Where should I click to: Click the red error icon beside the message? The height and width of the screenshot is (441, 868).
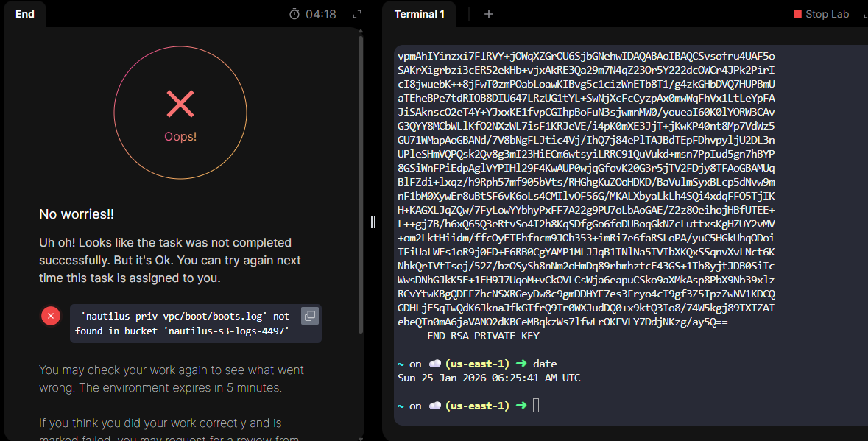tap(50, 316)
